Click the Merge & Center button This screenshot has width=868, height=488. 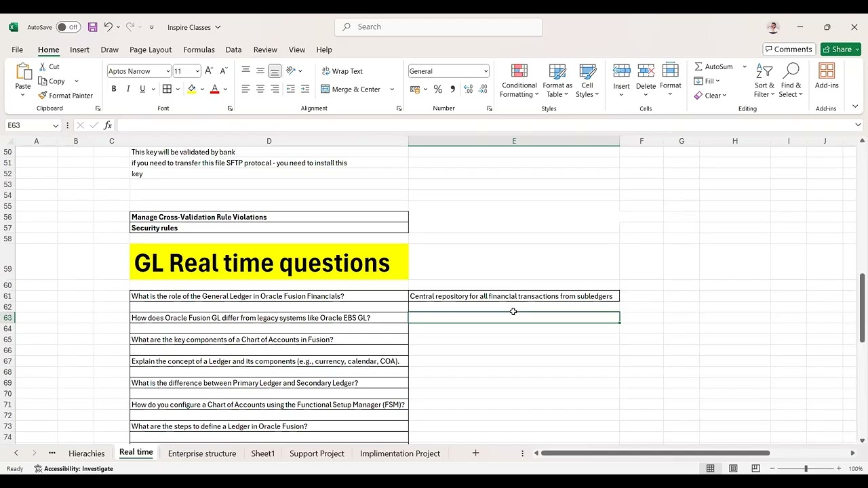(x=351, y=89)
